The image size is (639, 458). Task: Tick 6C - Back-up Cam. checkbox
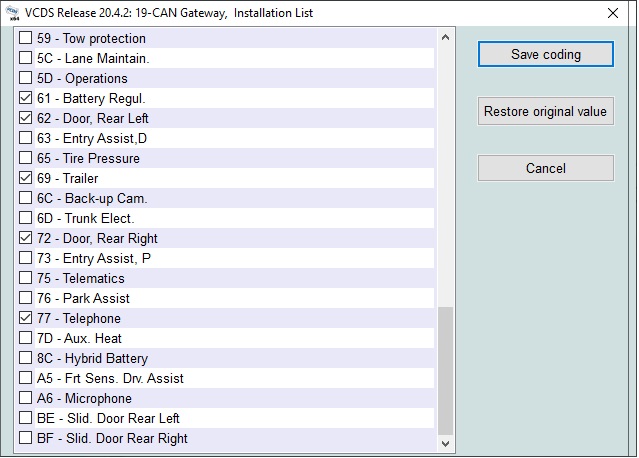point(25,198)
